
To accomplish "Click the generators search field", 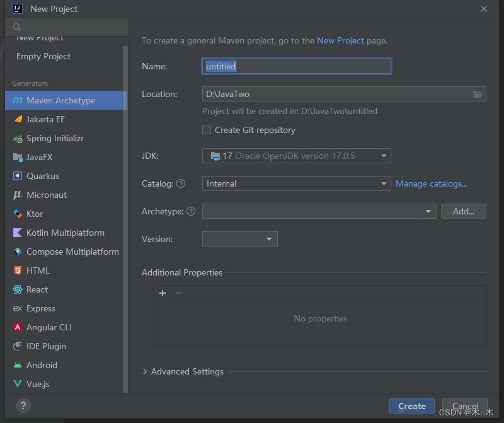I will click(x=67, y=27).
